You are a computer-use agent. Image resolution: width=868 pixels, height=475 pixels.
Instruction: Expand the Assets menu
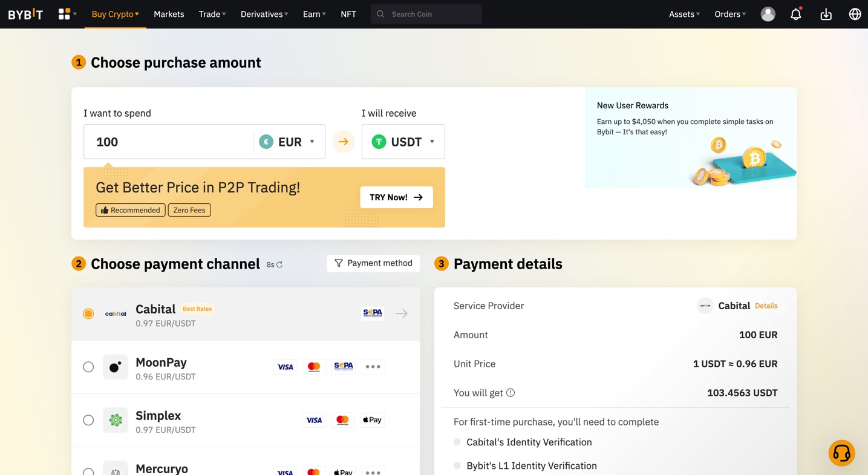[684, 14]
